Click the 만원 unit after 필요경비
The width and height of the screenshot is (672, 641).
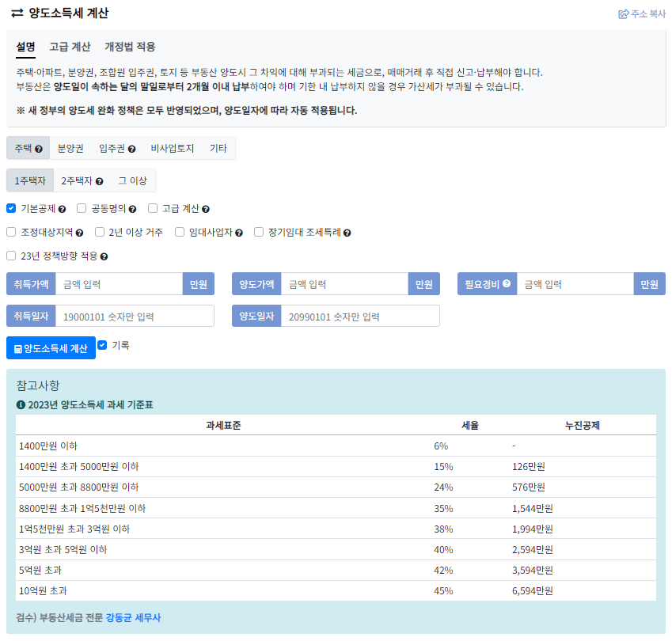coord(649,284)
